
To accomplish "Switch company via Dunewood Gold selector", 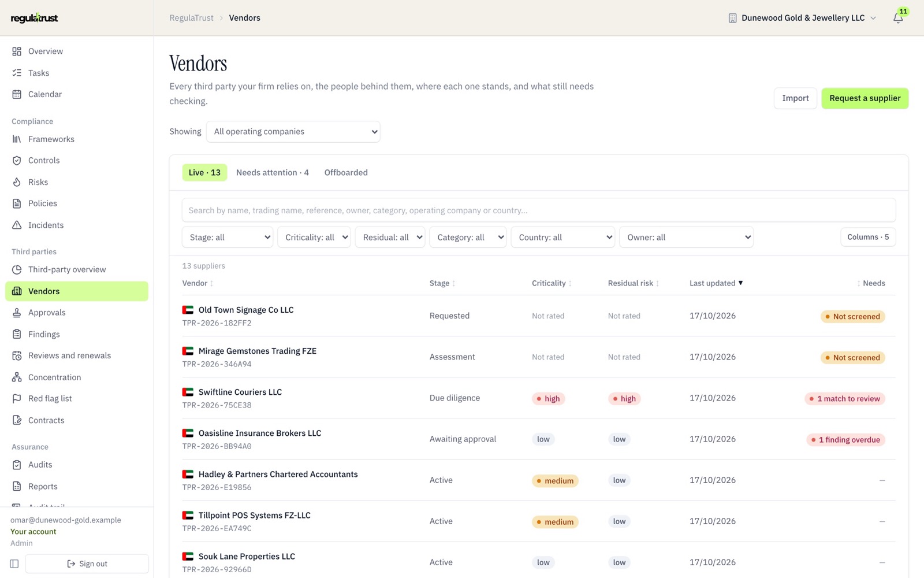I will pyautogui.click(x=802, y=18).
